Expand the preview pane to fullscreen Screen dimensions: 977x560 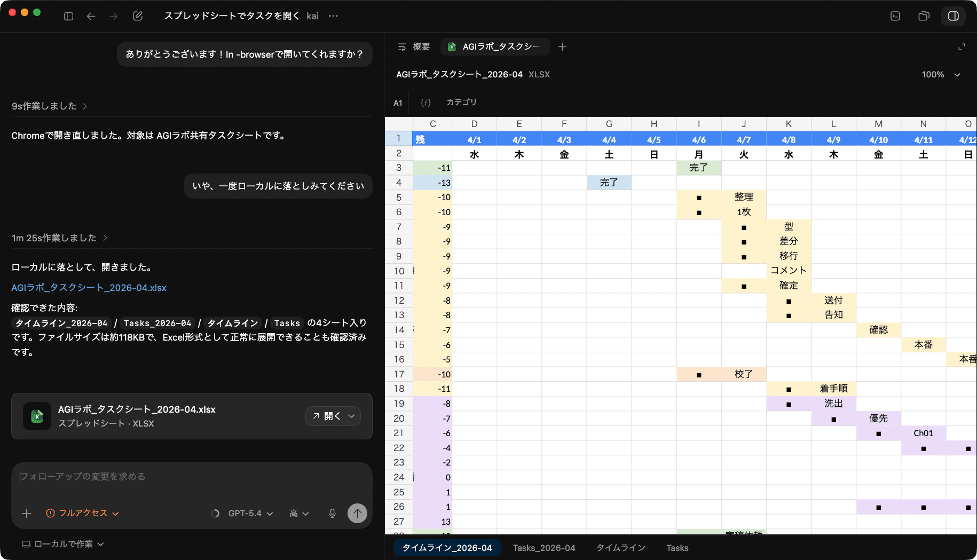click(962, 47)
